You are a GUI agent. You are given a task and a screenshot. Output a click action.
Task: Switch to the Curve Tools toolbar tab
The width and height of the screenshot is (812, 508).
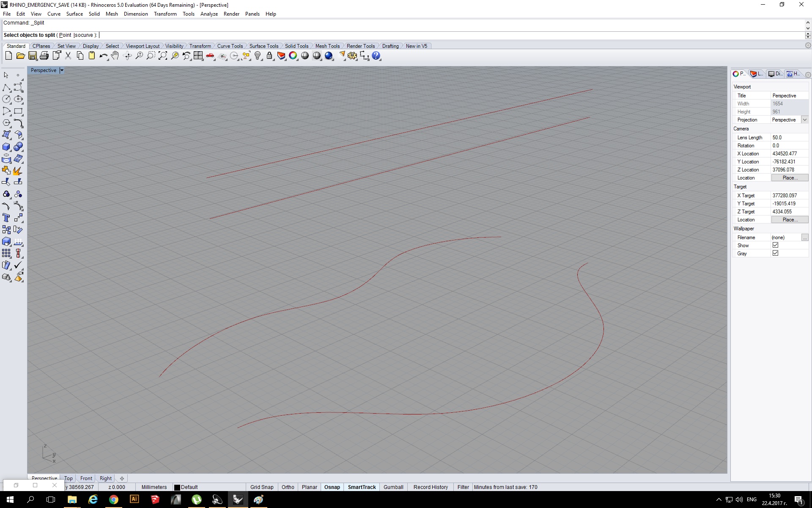click(230, 46)
